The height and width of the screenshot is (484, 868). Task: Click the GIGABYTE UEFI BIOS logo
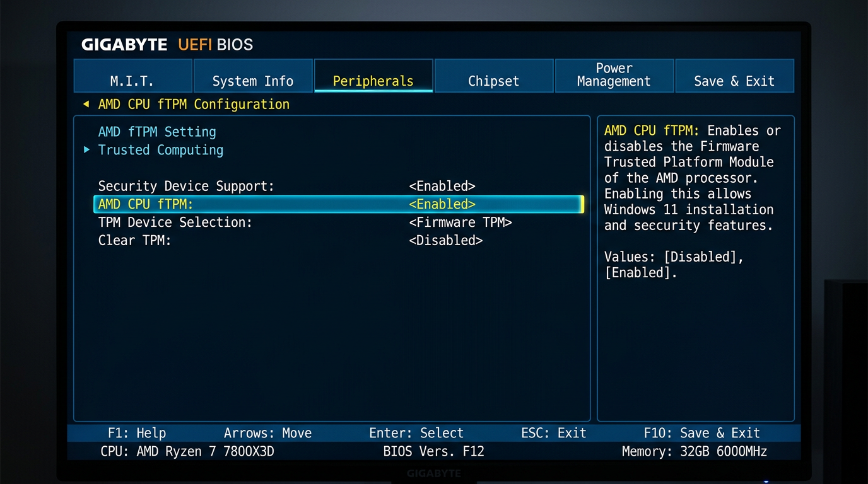pos(167,44)
